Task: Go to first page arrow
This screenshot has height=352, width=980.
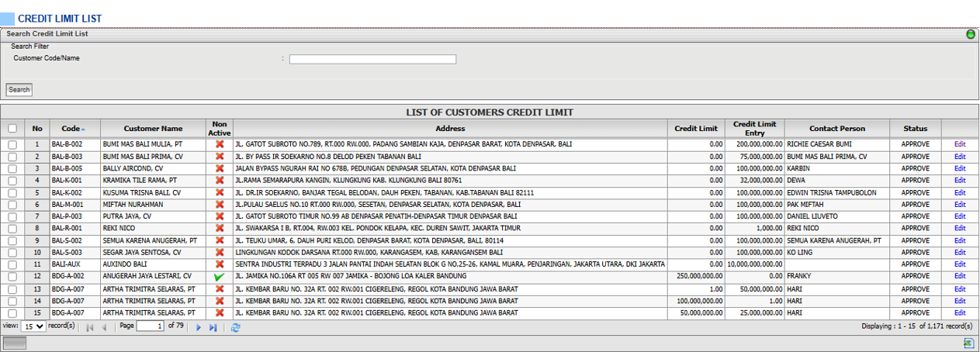Action: 90,327
